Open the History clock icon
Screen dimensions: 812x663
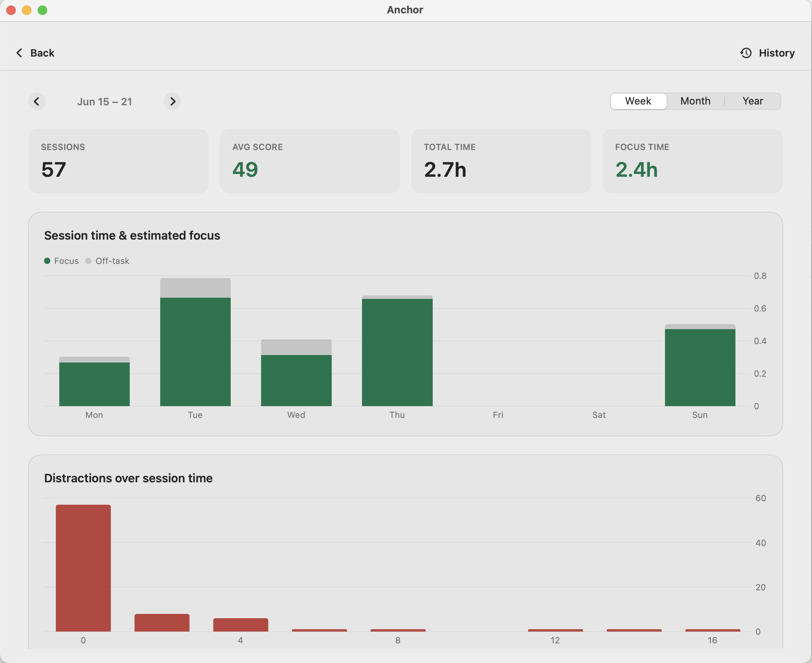746,53
